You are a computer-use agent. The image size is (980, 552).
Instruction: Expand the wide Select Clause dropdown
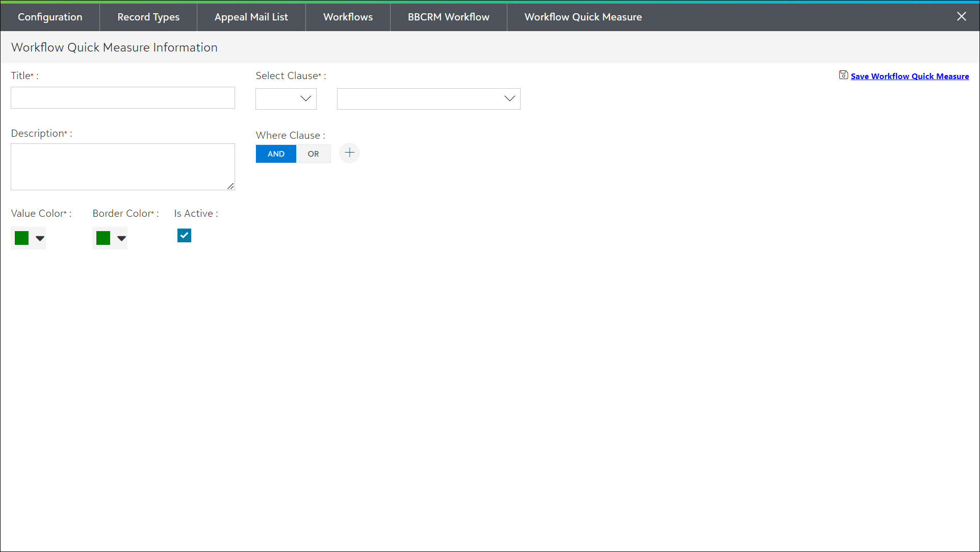coord(428,99)
